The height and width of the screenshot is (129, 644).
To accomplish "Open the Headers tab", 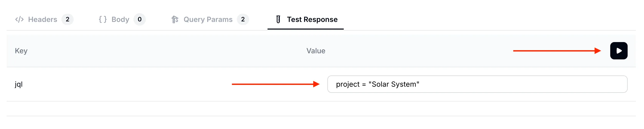I will click(42, 19).
